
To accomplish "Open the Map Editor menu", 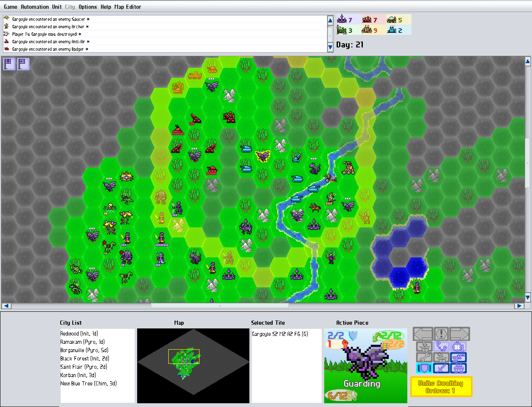I will 128,7.
